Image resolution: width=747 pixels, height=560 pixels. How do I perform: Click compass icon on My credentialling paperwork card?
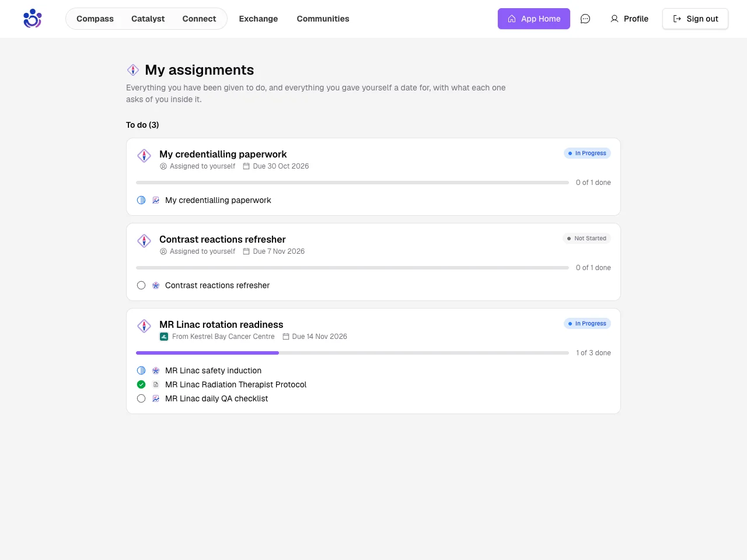coord(144,156)
